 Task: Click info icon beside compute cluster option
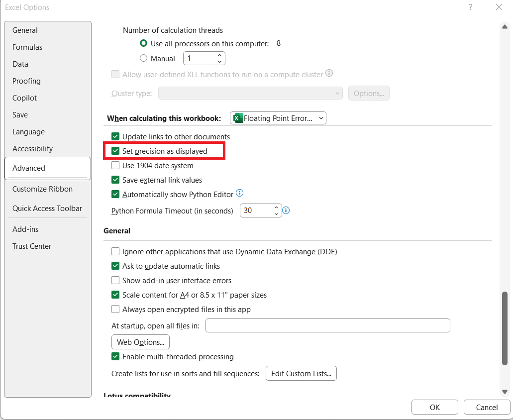[329, 73]
